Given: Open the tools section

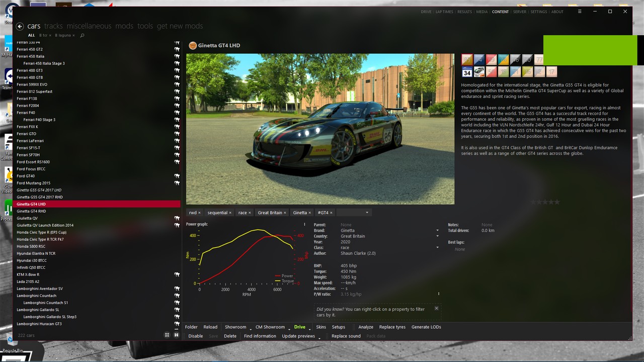Looking at the screenshot, I should pos(145,26).
